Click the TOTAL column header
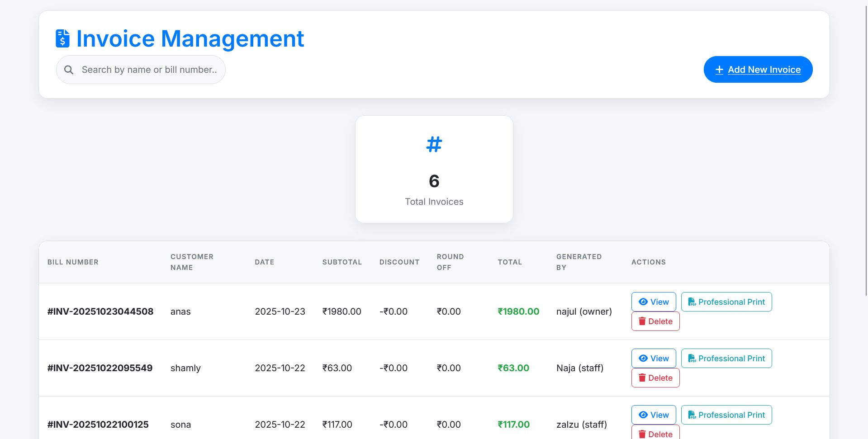The width and height of the screenshot is (868, 439). tap(510, 262)
